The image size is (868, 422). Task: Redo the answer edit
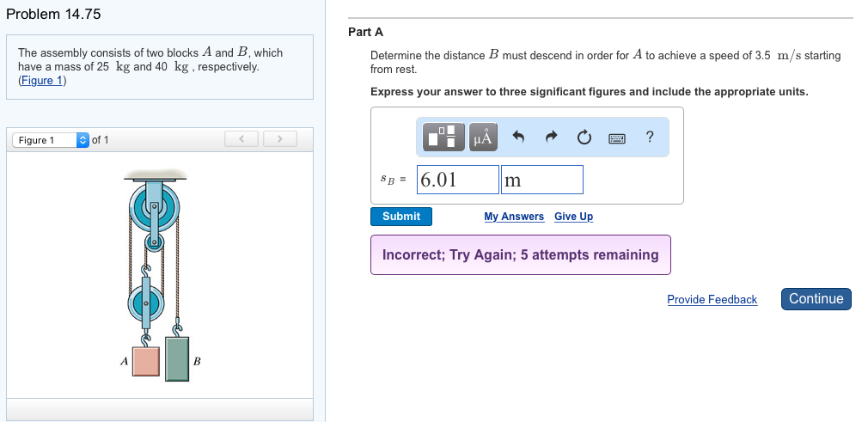point(551,137)
